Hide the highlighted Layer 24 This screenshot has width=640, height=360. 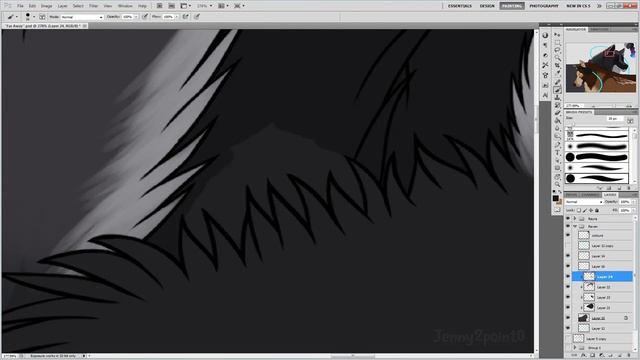pos(568,277)
